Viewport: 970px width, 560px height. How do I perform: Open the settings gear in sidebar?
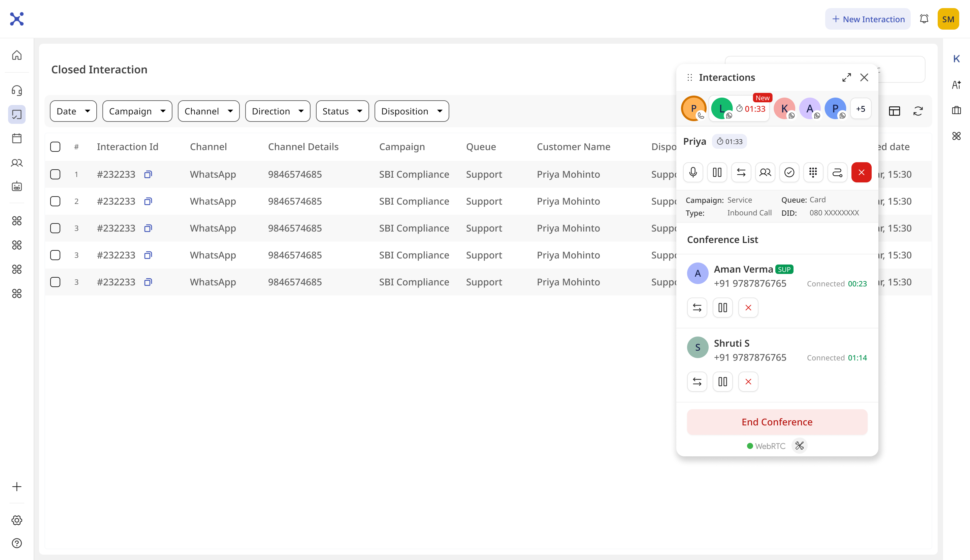tap(17, 520)
